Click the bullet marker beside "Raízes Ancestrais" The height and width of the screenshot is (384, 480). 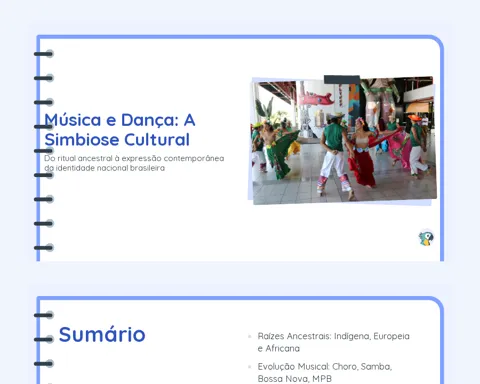[249, 336]
